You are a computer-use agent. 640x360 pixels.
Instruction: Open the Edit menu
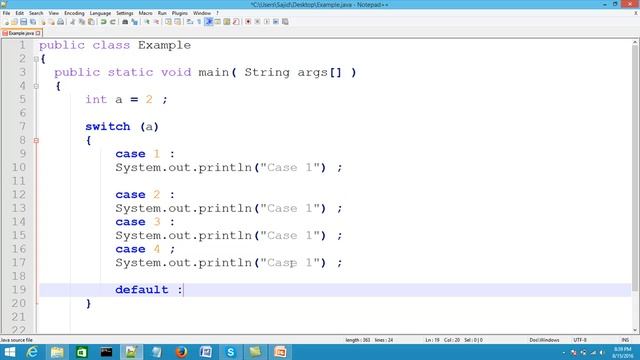[19, 13]
